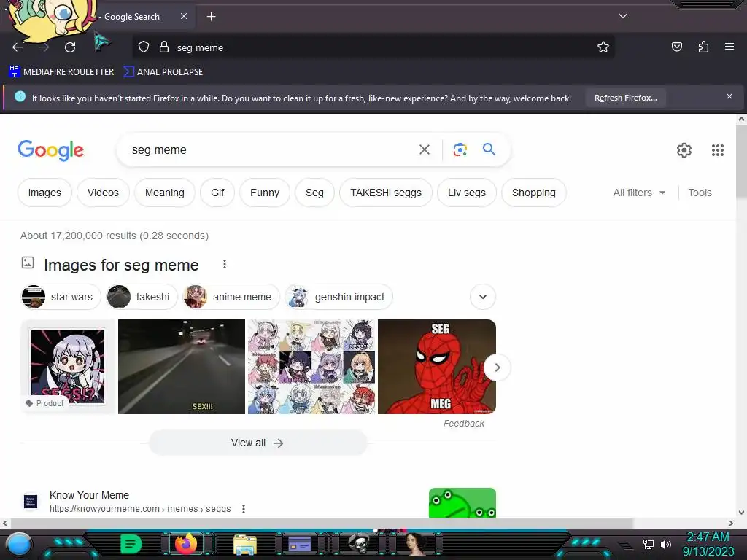Switch to the Images filter tab
The width and height of the screenshot is (747, 560).
(44, 192)
